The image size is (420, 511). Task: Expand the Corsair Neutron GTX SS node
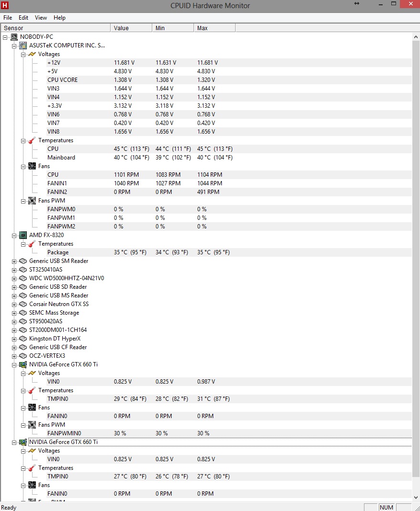[14, 305]
